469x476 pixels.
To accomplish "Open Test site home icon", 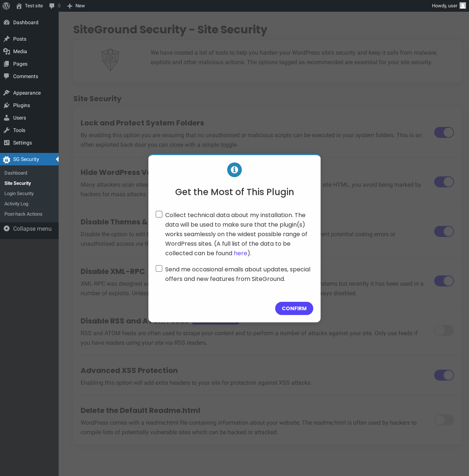I will tap(19, 6).
